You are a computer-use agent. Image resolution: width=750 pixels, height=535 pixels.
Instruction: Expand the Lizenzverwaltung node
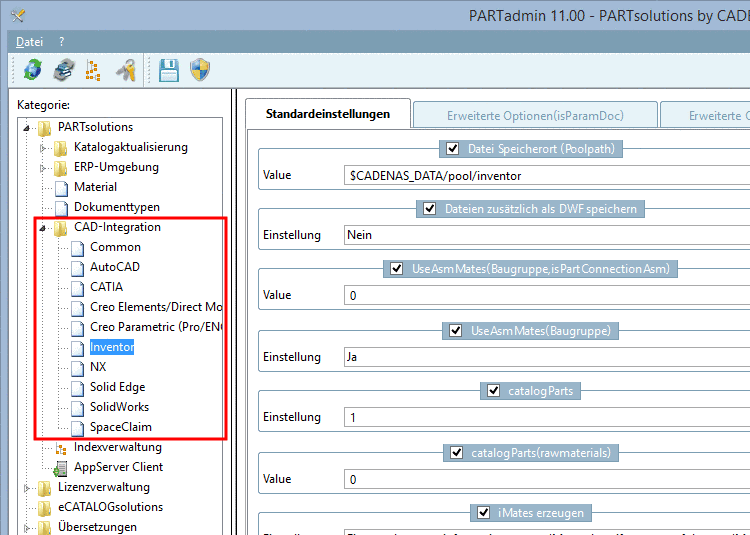(x=27, y=488)
